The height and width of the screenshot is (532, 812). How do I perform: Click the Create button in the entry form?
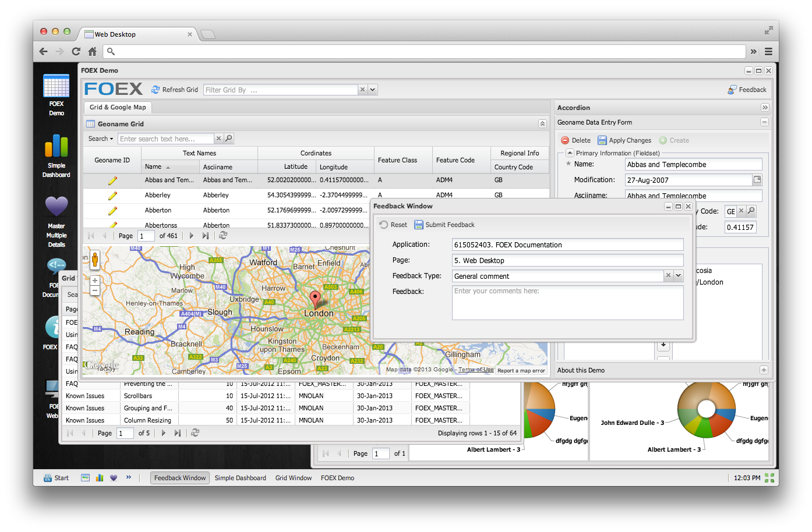pos(674,140)
